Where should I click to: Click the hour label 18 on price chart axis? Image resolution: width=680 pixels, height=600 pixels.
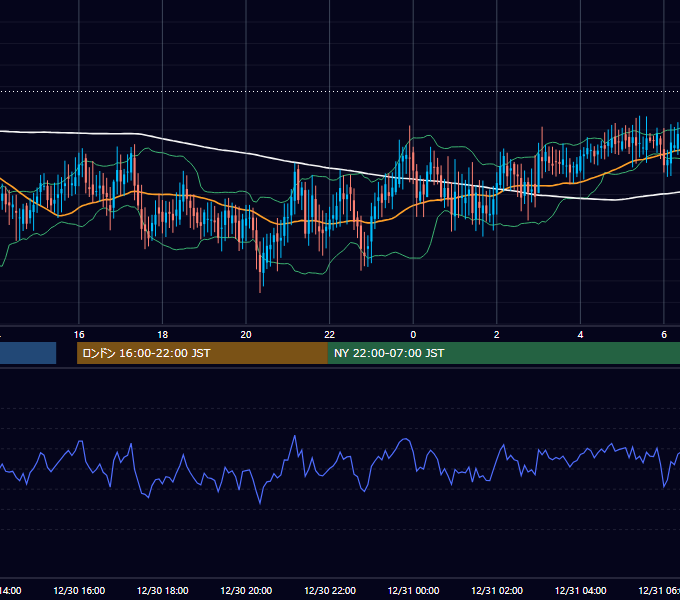point(163,335)
